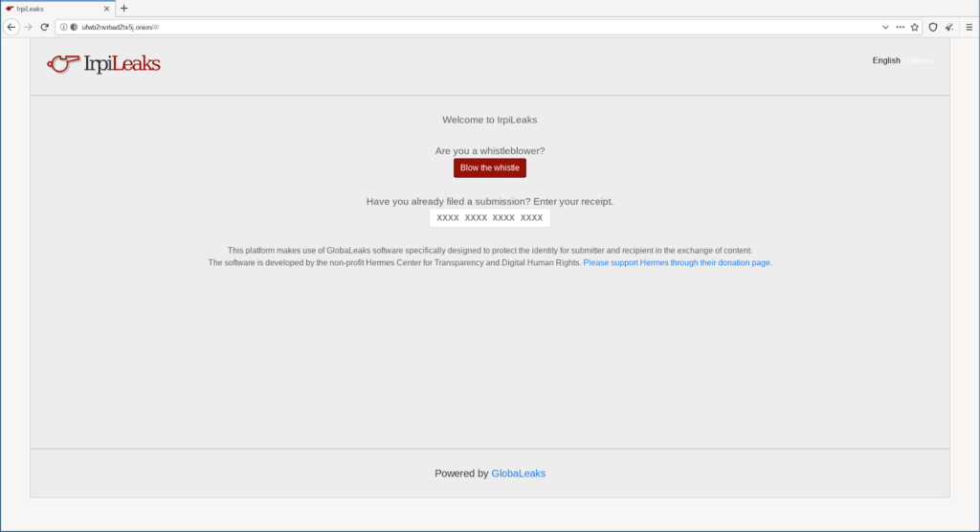This screenshot has height=532, width=980.
Task: Click the Welcome to IrpiLeaks heading
Action: (x=489, y=120)
